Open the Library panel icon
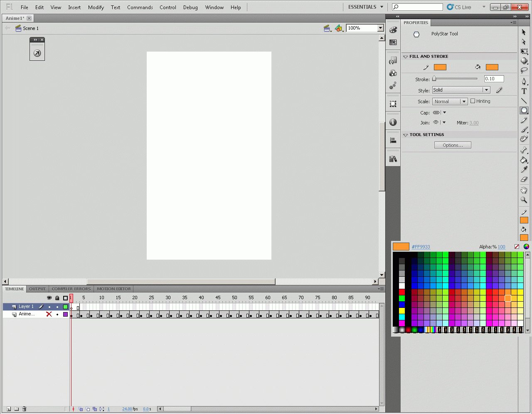 click(x=393, y=159)
